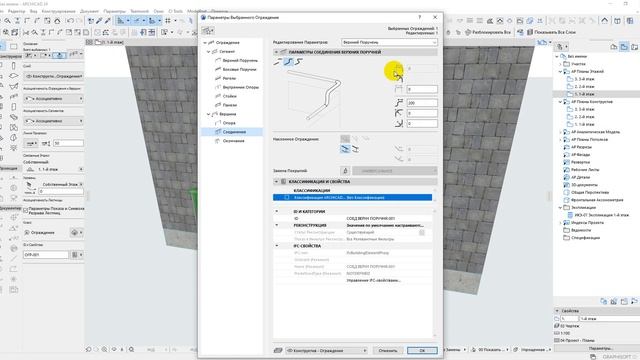Open the Edit menu in the menu bar
The height and width of the screenshot is (360, 640).
point(16,11)
